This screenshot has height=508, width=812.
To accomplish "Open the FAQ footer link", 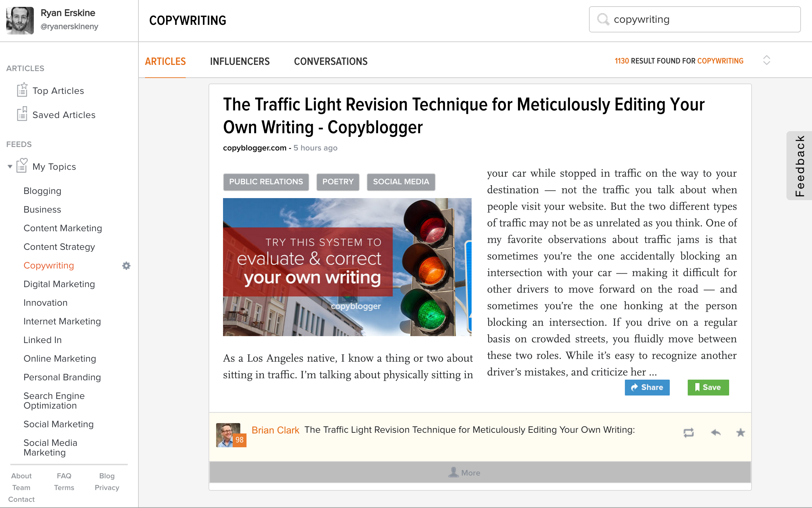I will coord(64,476).
